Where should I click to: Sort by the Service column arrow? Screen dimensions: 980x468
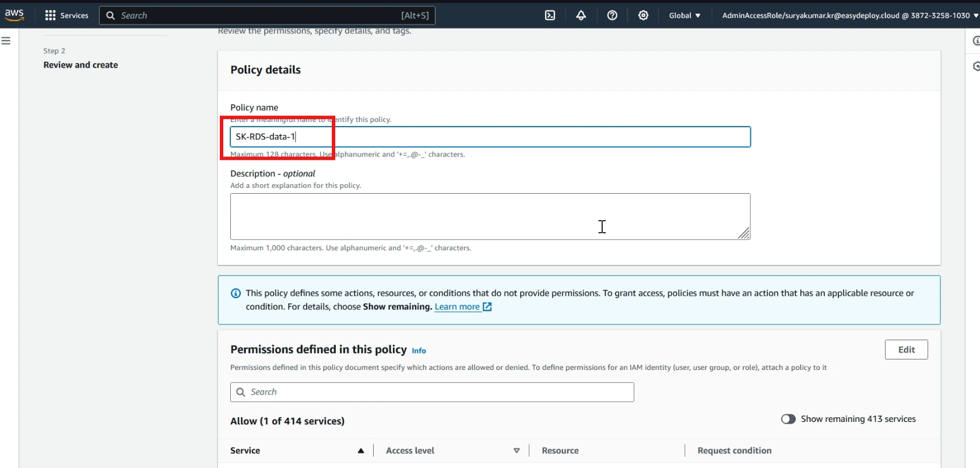pos(361,450)
